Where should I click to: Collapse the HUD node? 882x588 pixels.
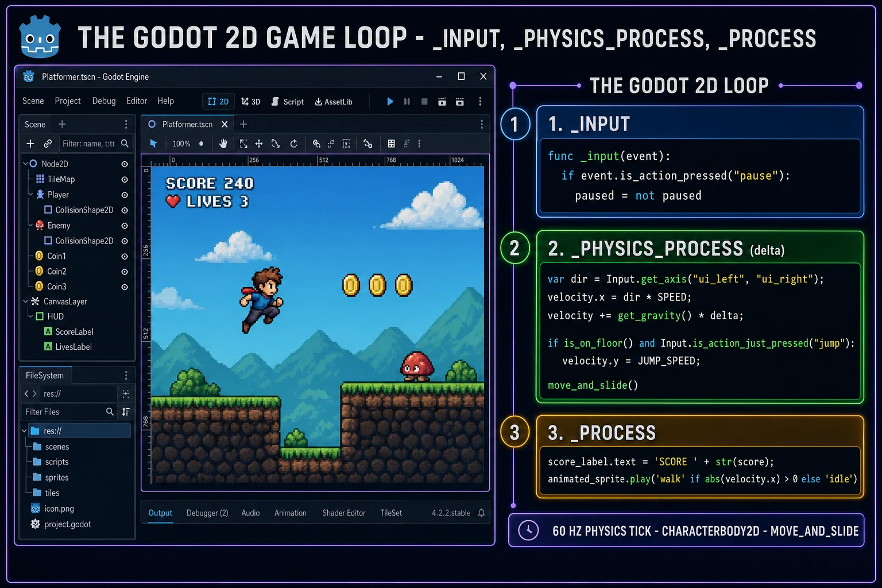pos(30,316)
